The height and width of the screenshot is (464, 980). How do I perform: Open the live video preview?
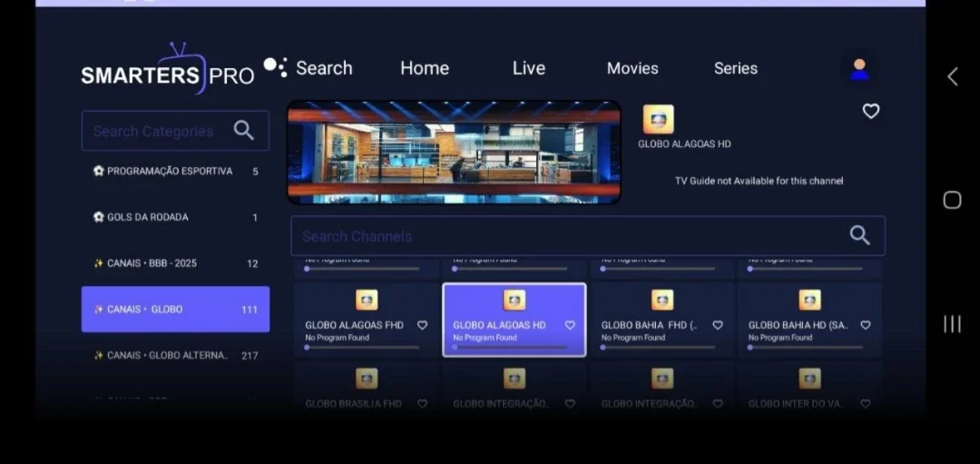454,153
